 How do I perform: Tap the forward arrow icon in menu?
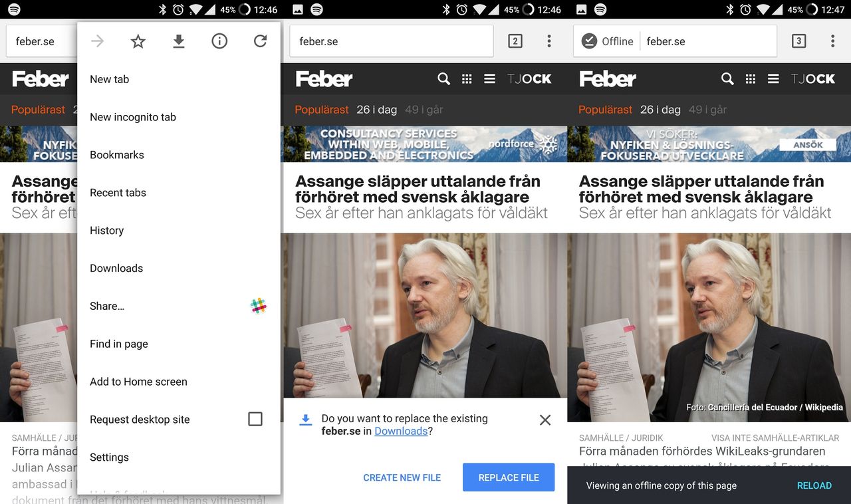click(x=97, y=41)
